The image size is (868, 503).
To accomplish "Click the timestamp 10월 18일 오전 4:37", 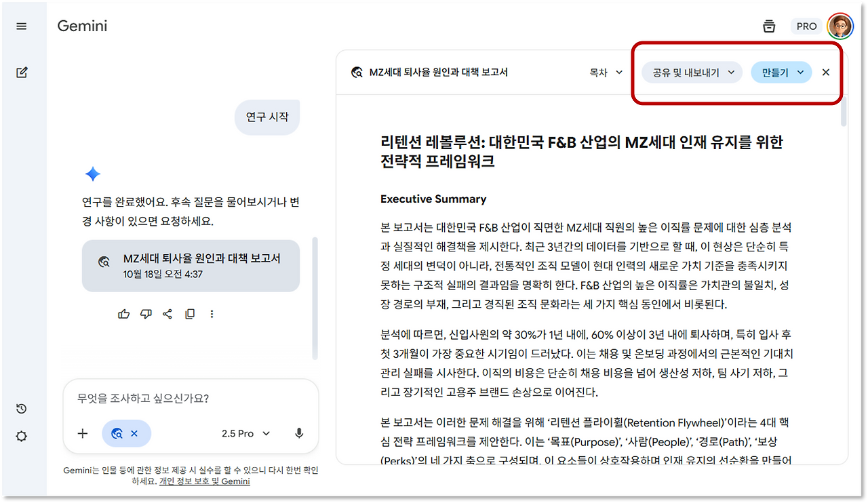I will (163, 275).
